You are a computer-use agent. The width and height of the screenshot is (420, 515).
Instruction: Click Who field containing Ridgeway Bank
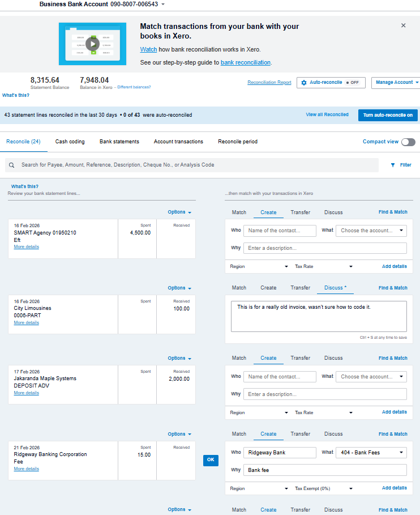coord(280,453)
